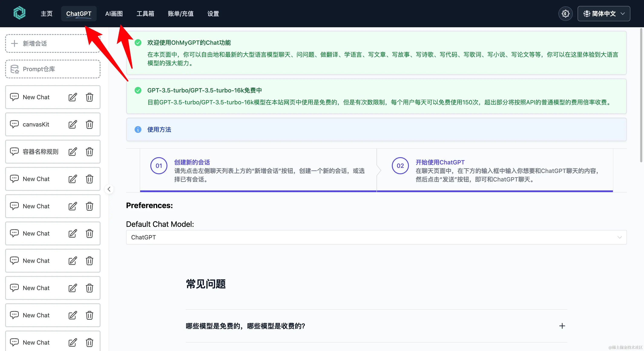The height and width of the screenshot is (351, 644).
Task: Open the Prompt仓库 button
Action: (x=53, y=69)
